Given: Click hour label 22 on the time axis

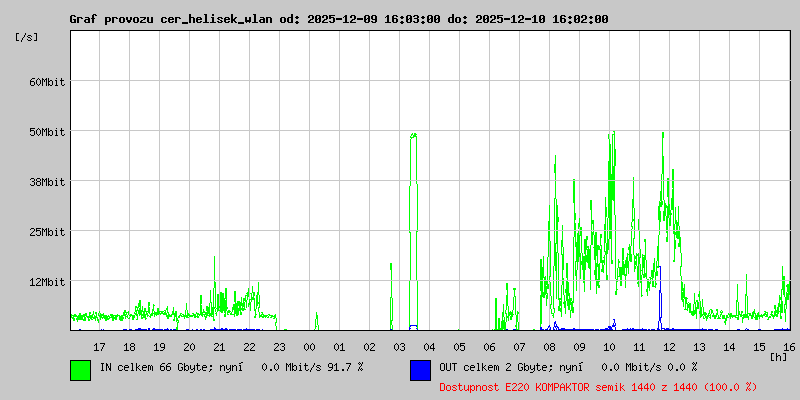Looking at the screenshot, I should point(249,347).
